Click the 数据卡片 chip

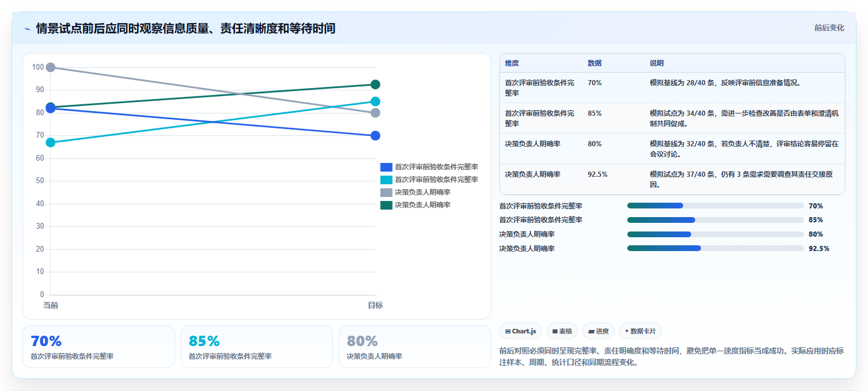click(640, 331)
